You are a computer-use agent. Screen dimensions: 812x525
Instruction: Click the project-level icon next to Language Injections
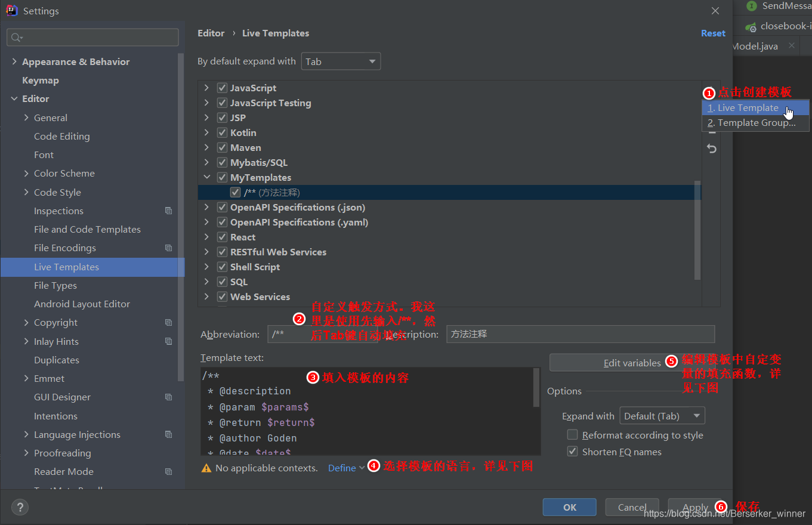coord(168,434)
